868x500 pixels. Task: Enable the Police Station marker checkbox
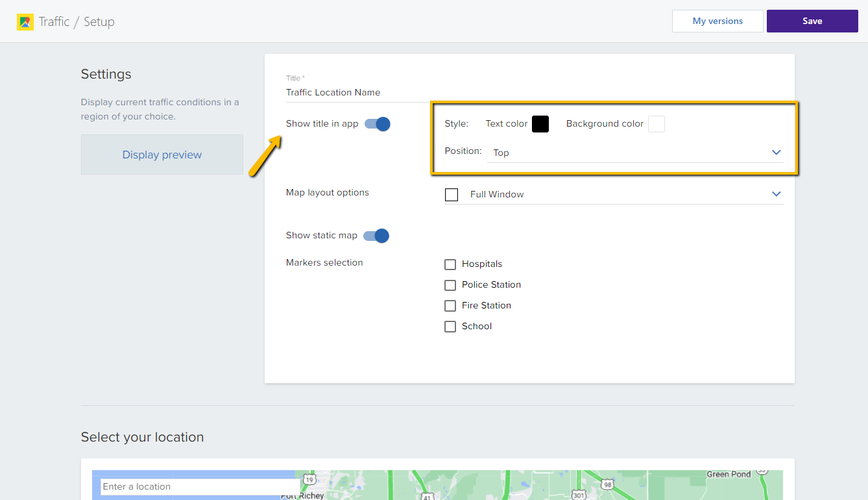450,285
